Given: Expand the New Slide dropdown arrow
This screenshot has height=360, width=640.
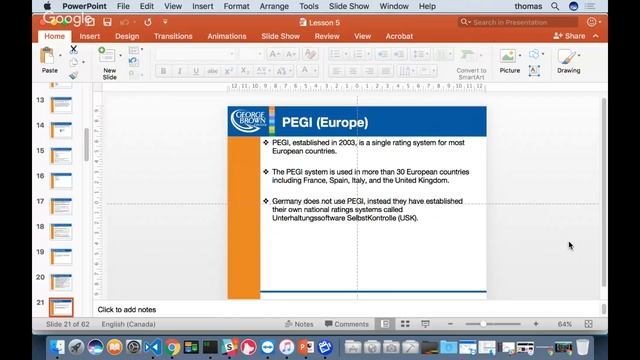Looking at the screenshot, I should click(120, 55).
